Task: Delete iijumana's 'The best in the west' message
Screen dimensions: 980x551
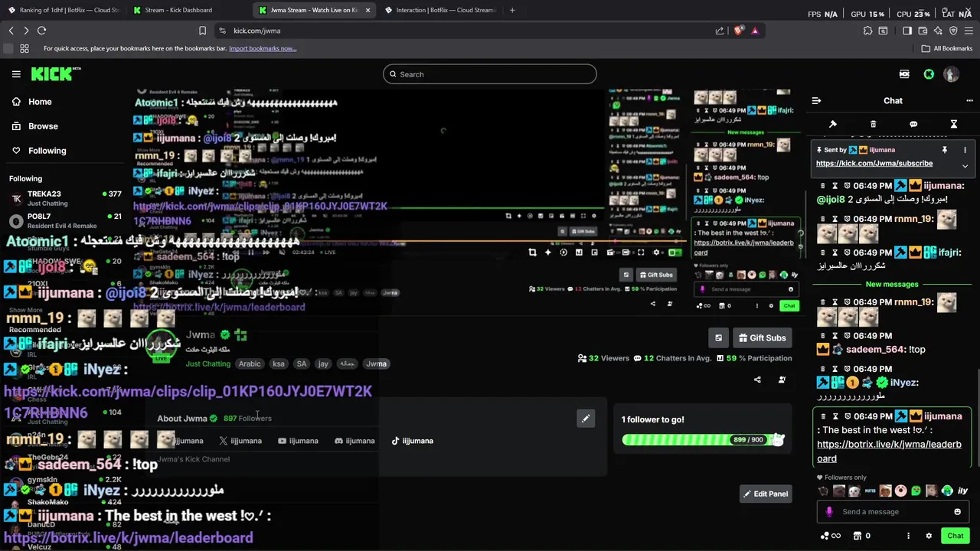Action: click(822, 416)
